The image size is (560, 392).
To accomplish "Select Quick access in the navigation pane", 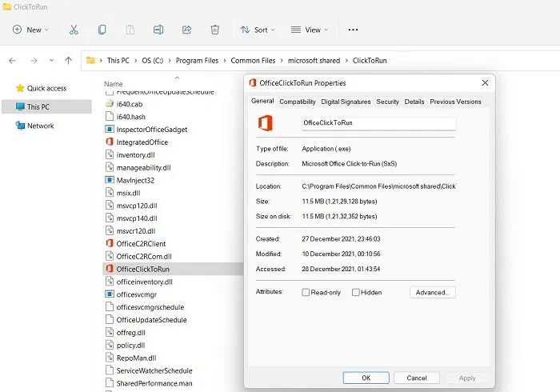I will [46, 88].
